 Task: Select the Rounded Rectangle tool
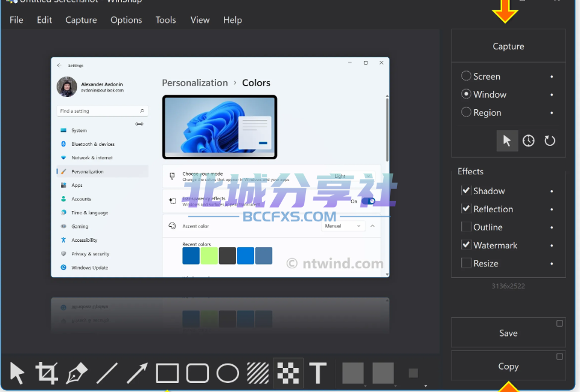pyautogui.click(x=197, y=373)
